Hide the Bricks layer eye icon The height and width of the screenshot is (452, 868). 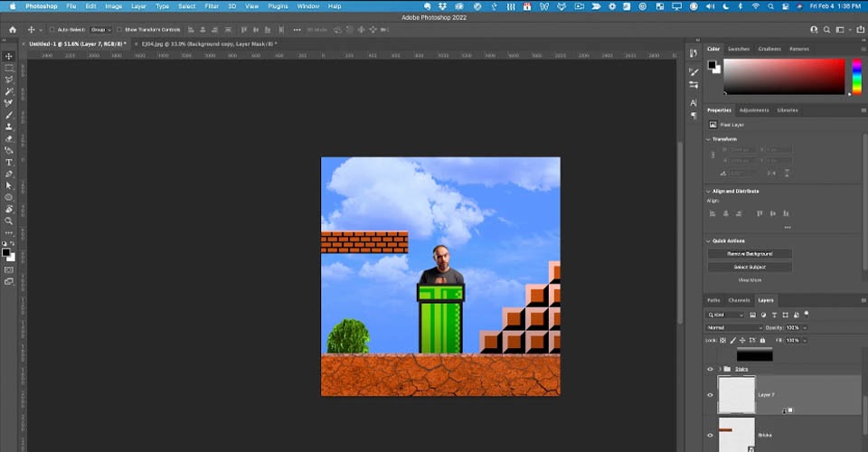pyautogui.click(x=711, y=436)
